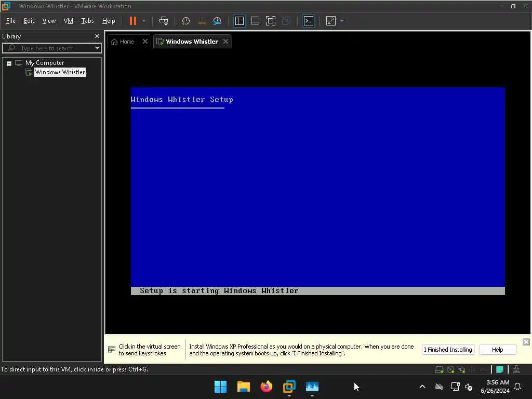Viewport: 532px width, 399px height.
Task: Click the CD/DVD drive status icon
Action: [x=450, y=370]
